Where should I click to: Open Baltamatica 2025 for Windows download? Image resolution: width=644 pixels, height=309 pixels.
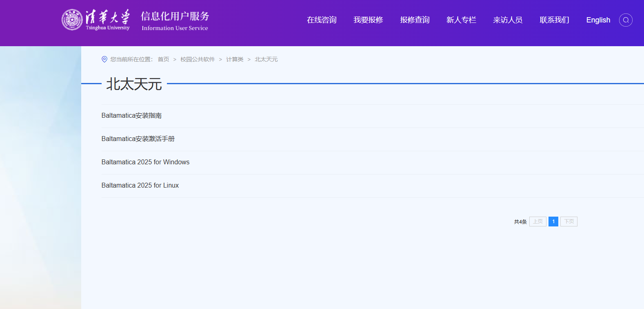145,162
